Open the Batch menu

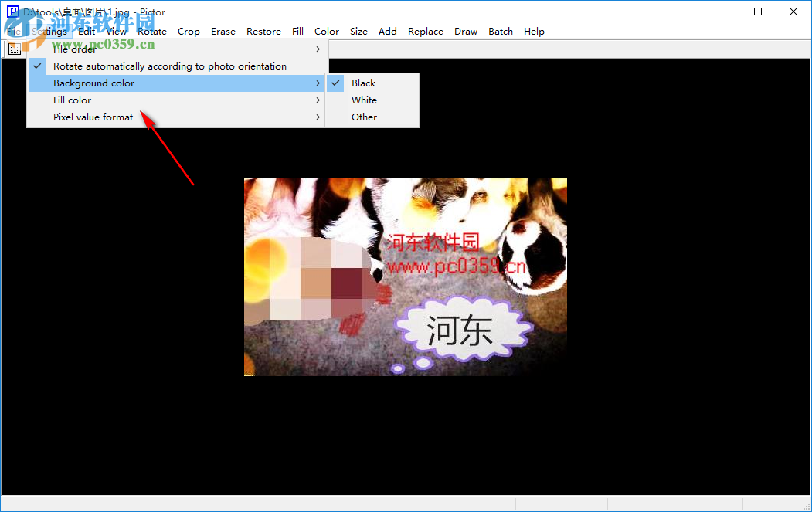[x=500, y=32]
